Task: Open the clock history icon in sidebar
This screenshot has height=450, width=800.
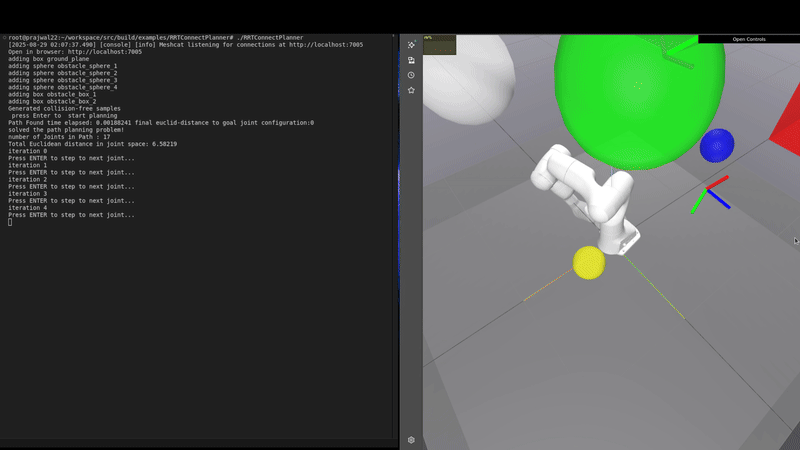Action: click(411, 75)
